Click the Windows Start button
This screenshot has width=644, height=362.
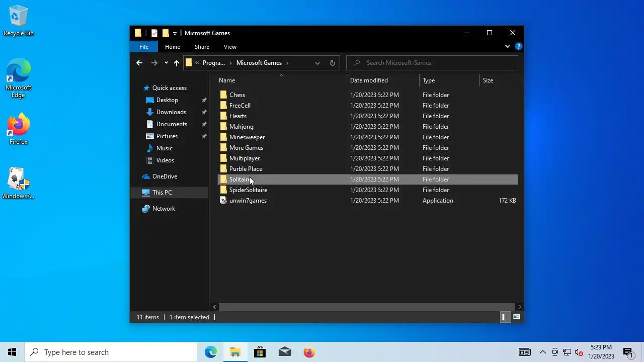coord(12,352)
